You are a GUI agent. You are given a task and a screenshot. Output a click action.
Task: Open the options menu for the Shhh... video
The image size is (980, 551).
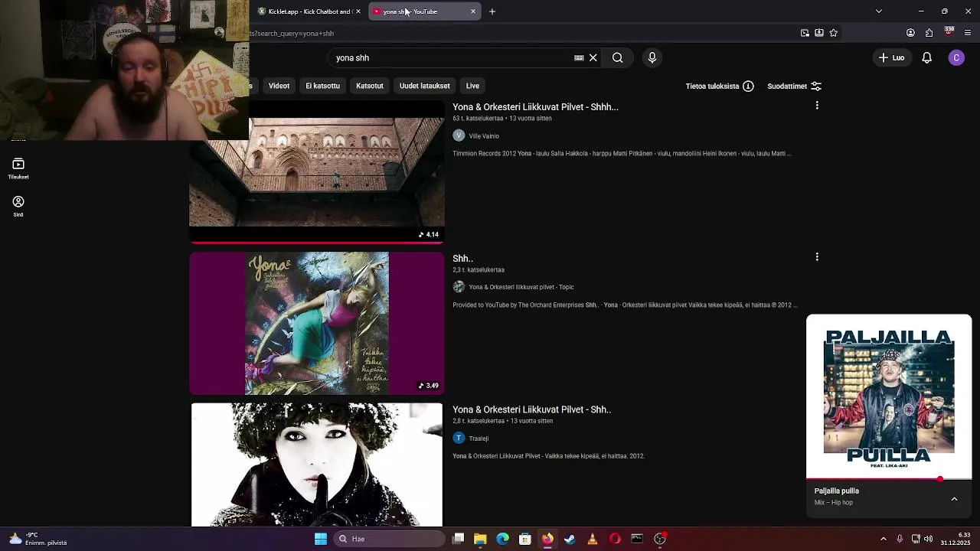(817, 106)
